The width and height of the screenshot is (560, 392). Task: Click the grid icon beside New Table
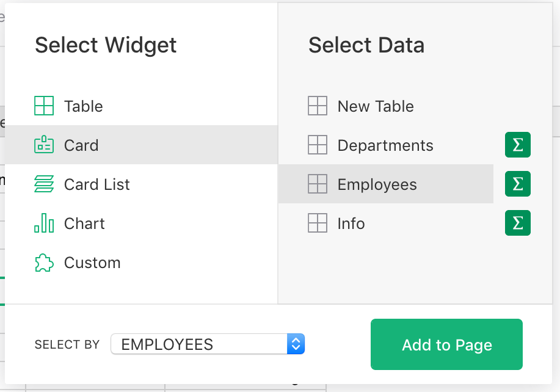tap(318, 106)
